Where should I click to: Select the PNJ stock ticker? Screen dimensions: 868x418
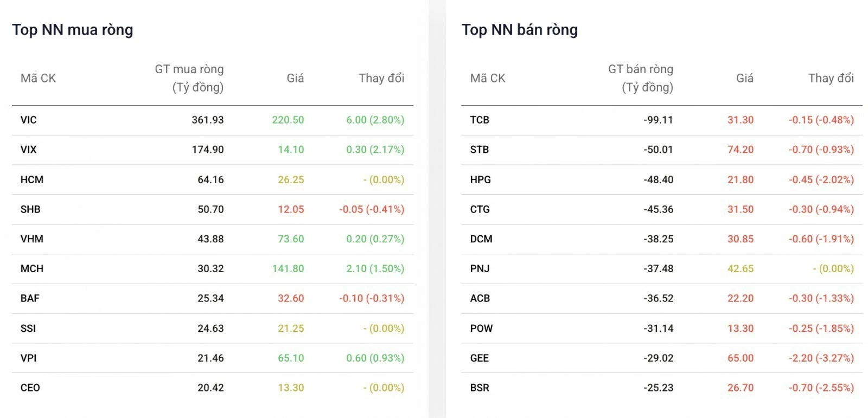point(480,269)
